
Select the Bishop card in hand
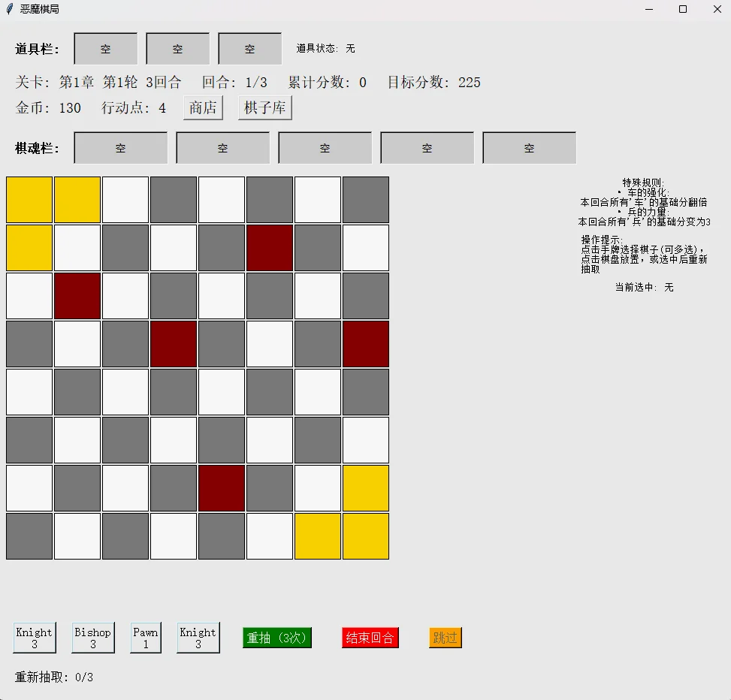click(x=92, y=638)
